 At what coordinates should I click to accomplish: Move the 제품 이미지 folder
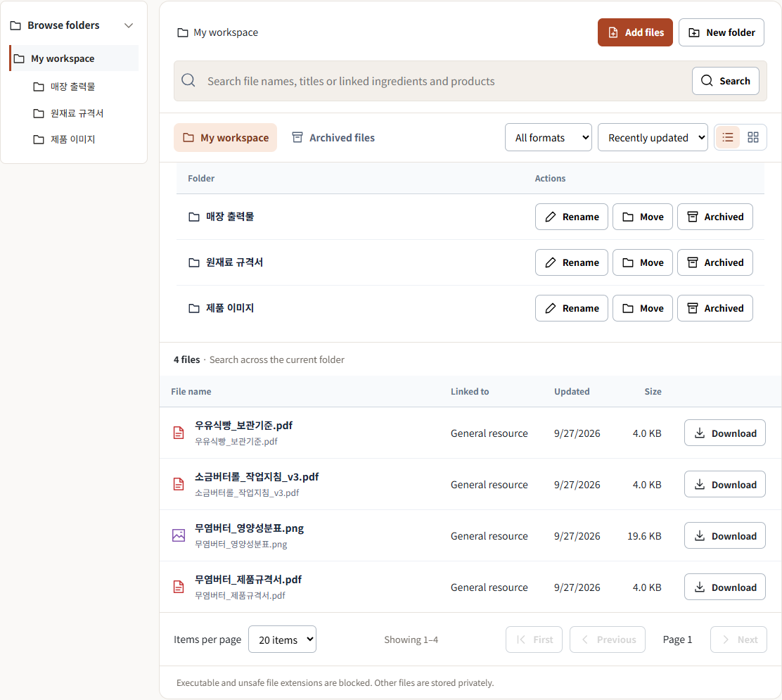642,308
